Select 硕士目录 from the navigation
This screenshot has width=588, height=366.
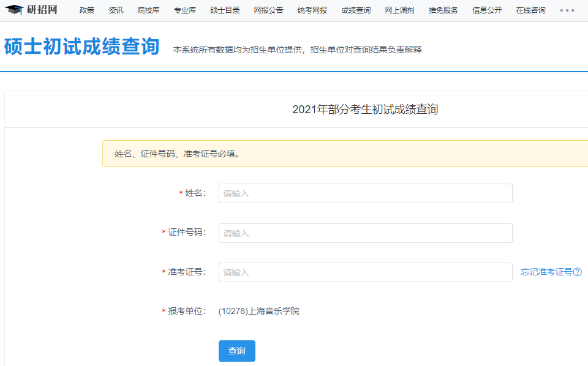click(224, 10)
